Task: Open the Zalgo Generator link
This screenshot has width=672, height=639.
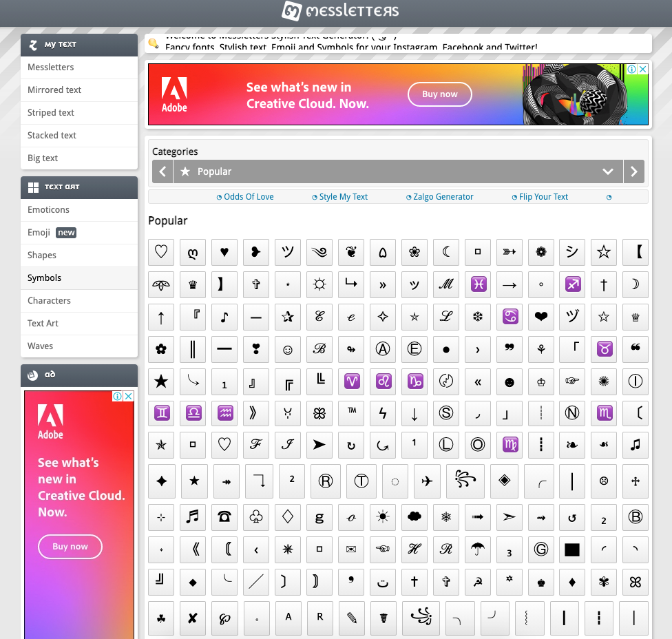Action: click(440, 197)
